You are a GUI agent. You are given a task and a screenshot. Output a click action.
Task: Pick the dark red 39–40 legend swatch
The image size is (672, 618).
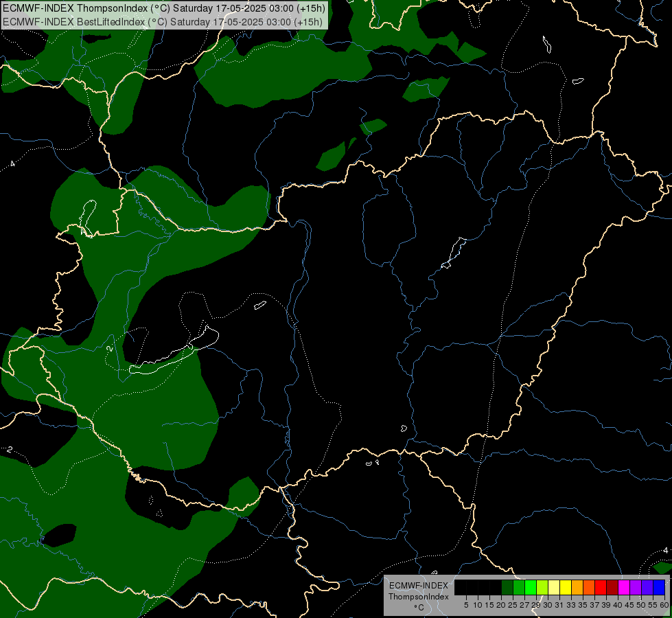click(612, 587)
